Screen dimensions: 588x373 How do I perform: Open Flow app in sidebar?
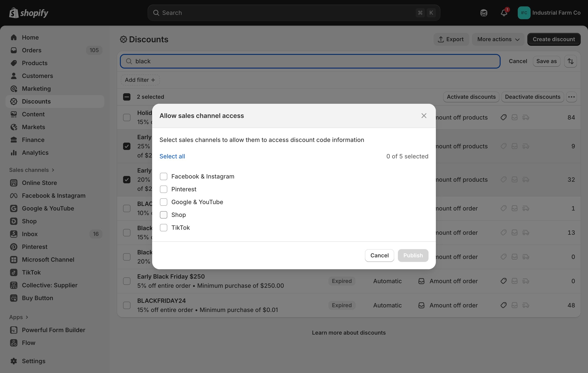(29, 343)
